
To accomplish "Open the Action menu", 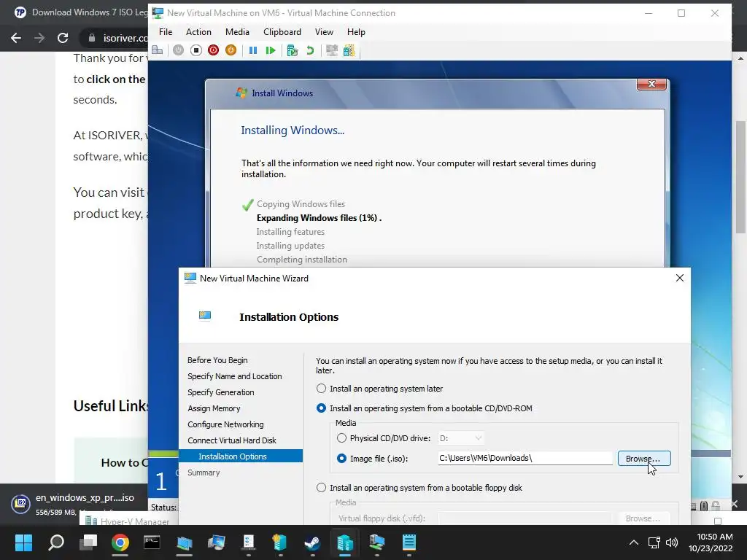I will [198, 32].
